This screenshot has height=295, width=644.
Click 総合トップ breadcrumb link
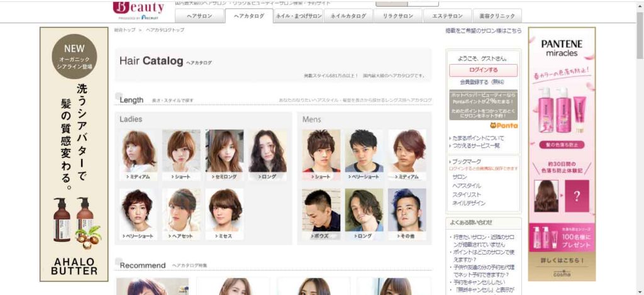click(124, 30)
